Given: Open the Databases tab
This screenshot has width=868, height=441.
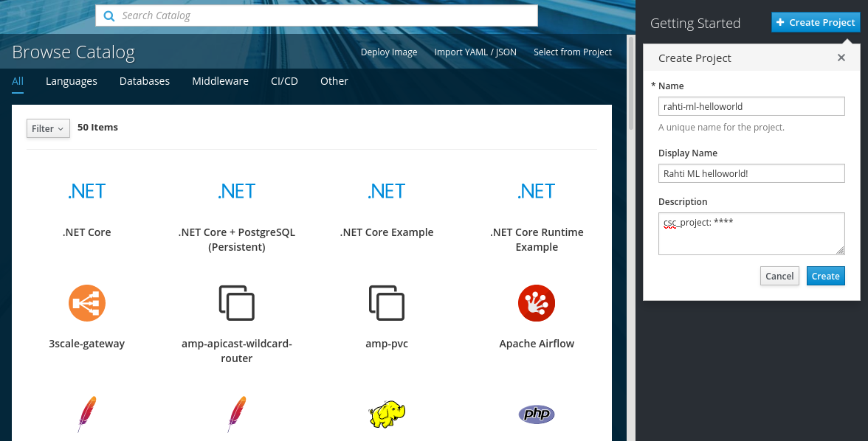Looking at the screenshot, I should 145,81.
